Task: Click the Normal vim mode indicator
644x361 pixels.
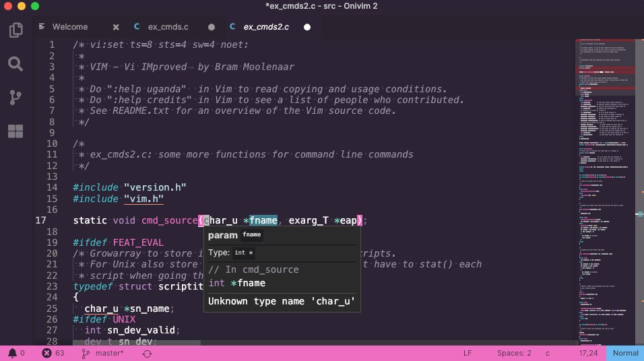Action: 625,353
